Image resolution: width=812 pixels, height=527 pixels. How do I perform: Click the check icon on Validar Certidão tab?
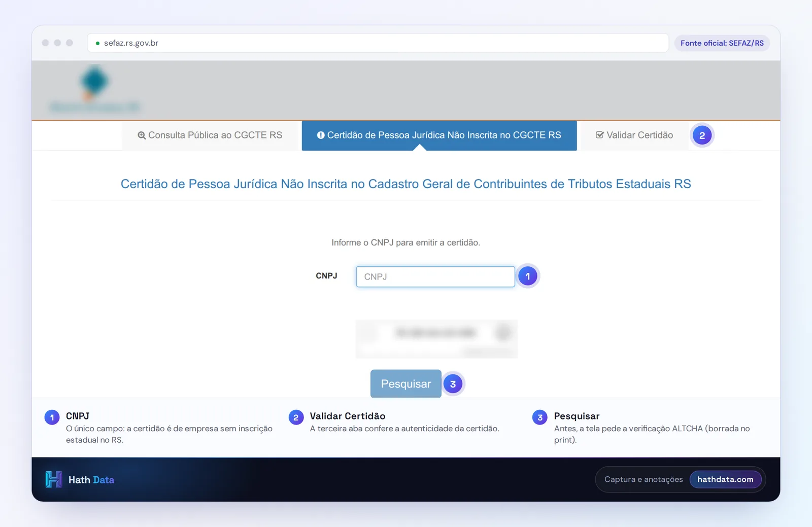click(600, 135)
